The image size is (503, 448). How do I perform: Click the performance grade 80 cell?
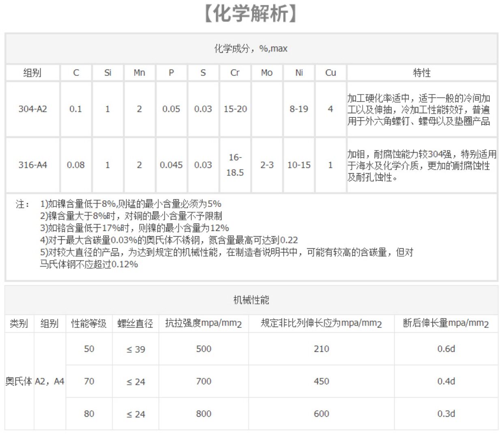point(89,414)
